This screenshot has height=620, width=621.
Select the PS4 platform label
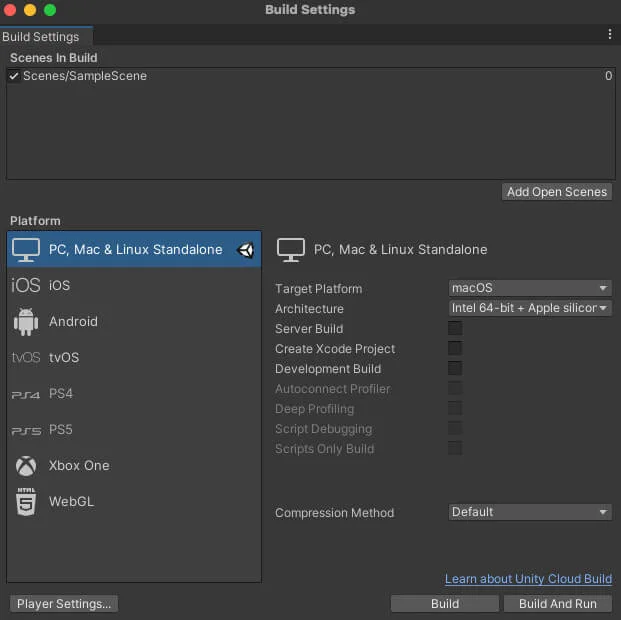coord(61,394)
